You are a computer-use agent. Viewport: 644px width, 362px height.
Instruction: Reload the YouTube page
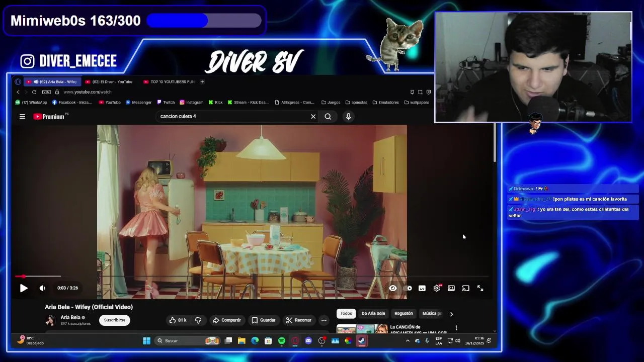[x=34, y=92]
